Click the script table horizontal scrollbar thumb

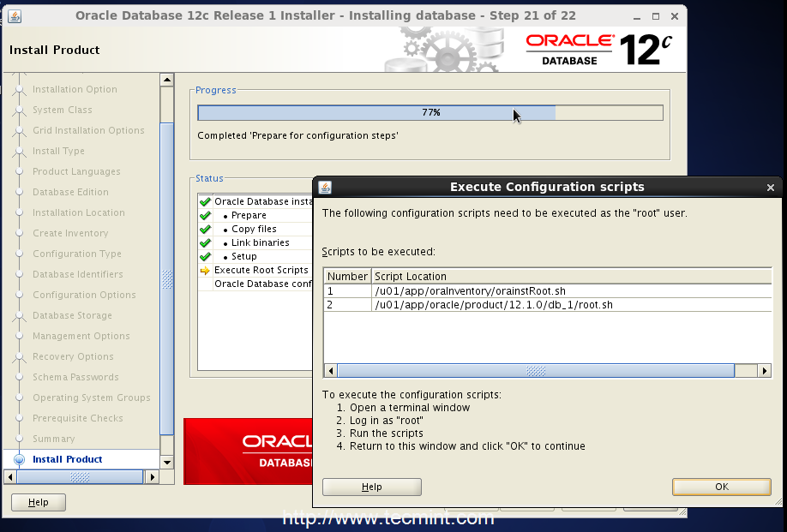coord(536,371)
